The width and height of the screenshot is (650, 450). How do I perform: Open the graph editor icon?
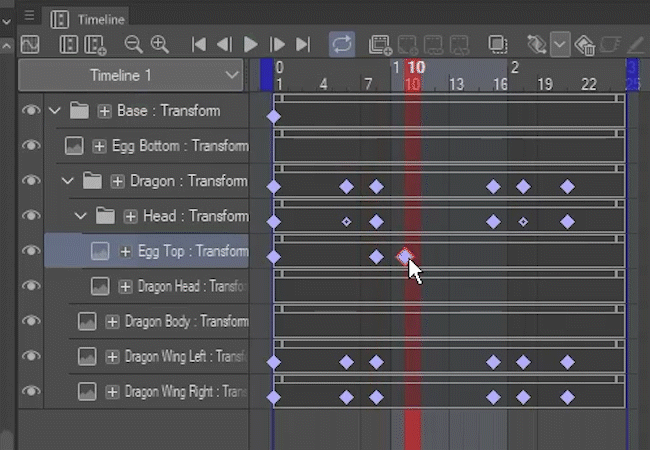click(x=30, y=44)
